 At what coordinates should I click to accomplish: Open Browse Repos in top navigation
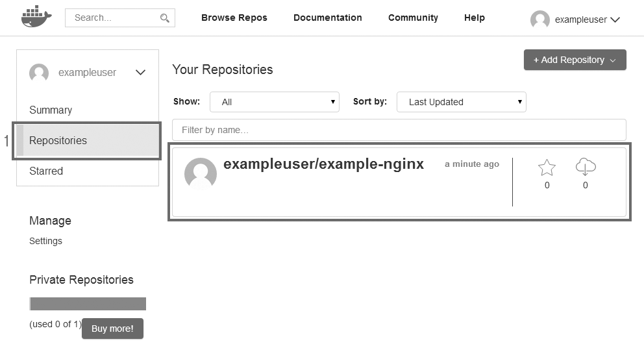point(234,18)
